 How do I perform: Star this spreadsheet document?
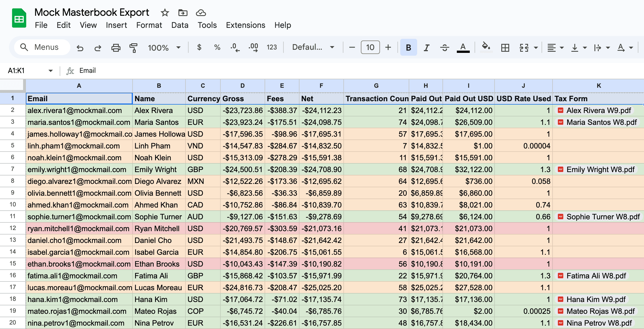coord(165,13)
